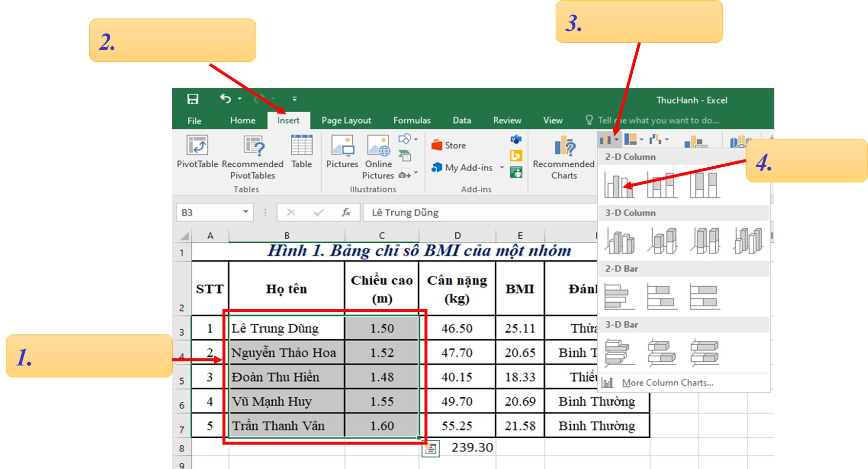The image size is (868, 469).
Task: Expand the Name Box dropdown arrow
Action: [246, 212]
